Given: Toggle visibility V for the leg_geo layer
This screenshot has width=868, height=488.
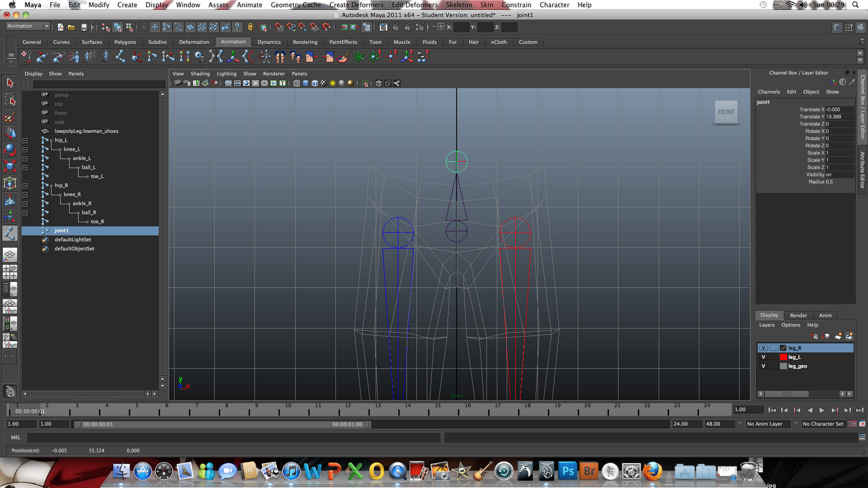Looking at the screenshot, I should [763, 366].
